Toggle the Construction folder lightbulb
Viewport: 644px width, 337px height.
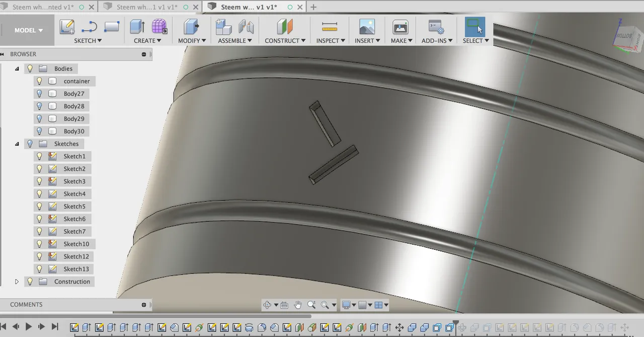coord(30,282)
